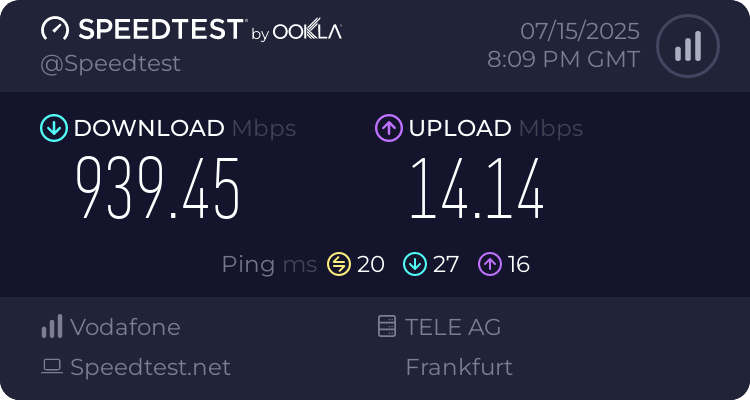750x400 pixels.
Task: Click the 939.45 download speed value
Action: click(159, 189)
